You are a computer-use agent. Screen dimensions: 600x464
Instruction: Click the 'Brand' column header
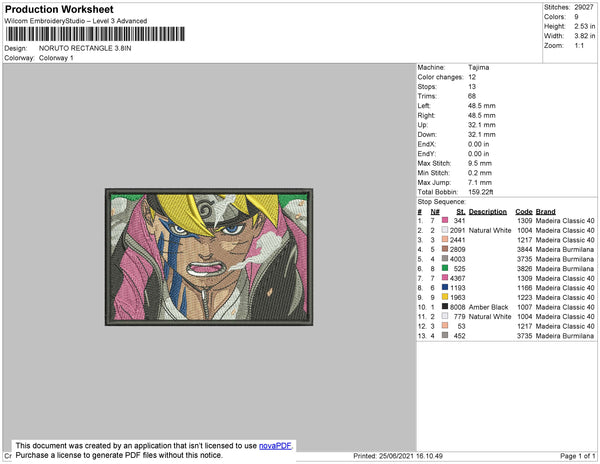545,212
